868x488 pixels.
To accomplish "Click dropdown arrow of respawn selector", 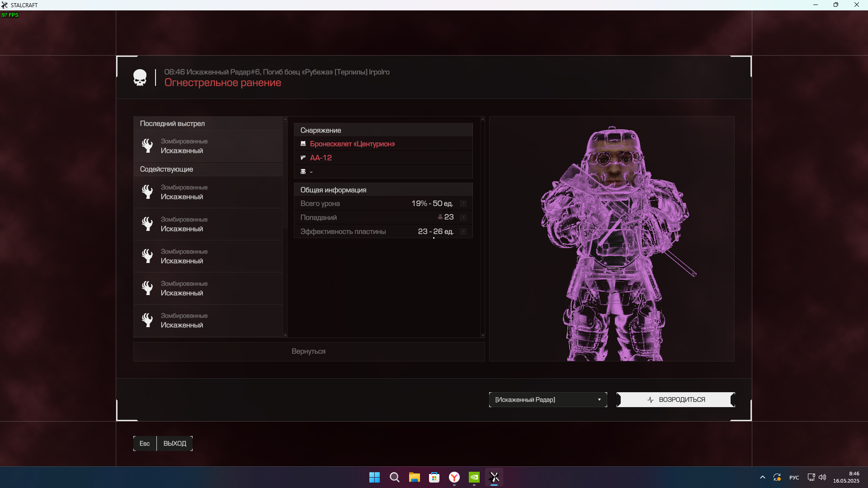I will point(599,400).
